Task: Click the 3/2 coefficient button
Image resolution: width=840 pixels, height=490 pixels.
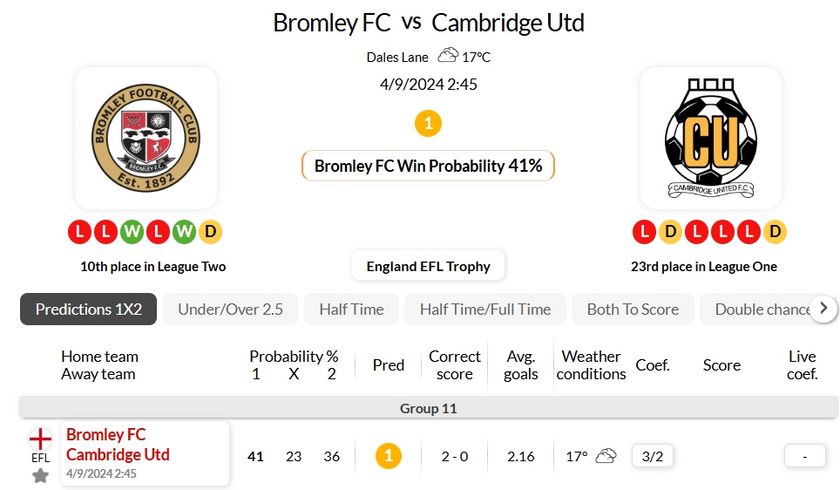Action: pyautogui.click(x=652, y=456)
